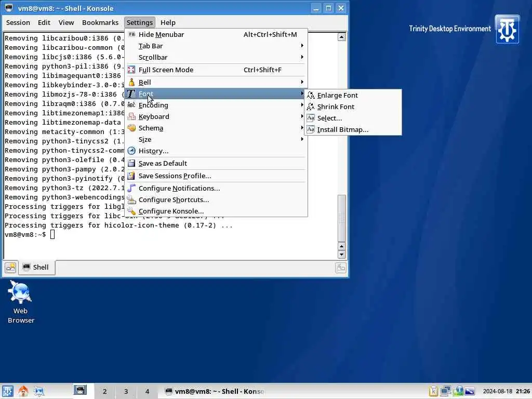Click the Configure Shortcuts icon
Viewport: 532px width, 399px height.
point(131,200)
